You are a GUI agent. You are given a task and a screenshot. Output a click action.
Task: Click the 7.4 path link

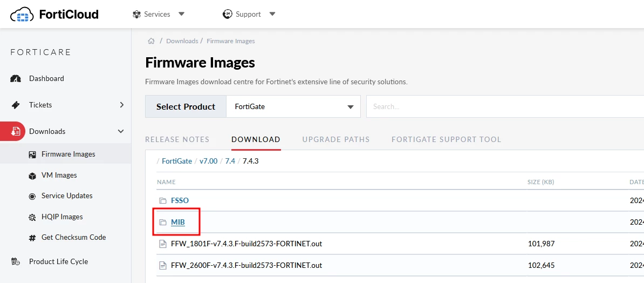coord(230,161)
